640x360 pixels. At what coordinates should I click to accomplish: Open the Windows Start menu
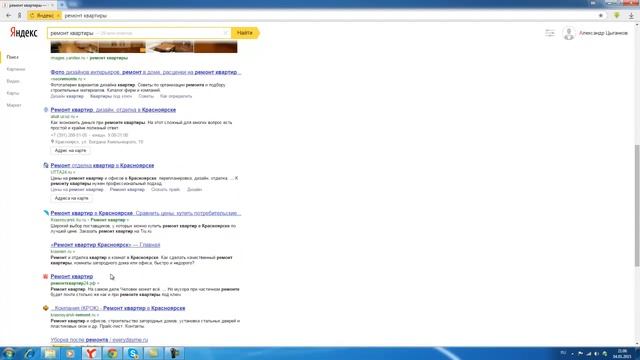[x=9, y=353]
